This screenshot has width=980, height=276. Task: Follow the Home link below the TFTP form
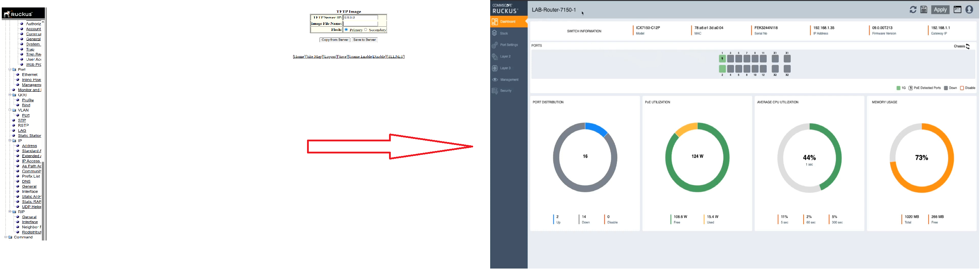pyautogui.click(x=299, y=57)
